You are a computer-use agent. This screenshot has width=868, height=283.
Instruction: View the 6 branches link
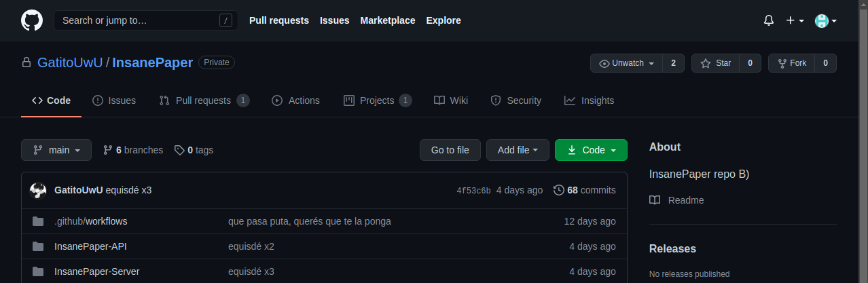[x=133, y=150]
